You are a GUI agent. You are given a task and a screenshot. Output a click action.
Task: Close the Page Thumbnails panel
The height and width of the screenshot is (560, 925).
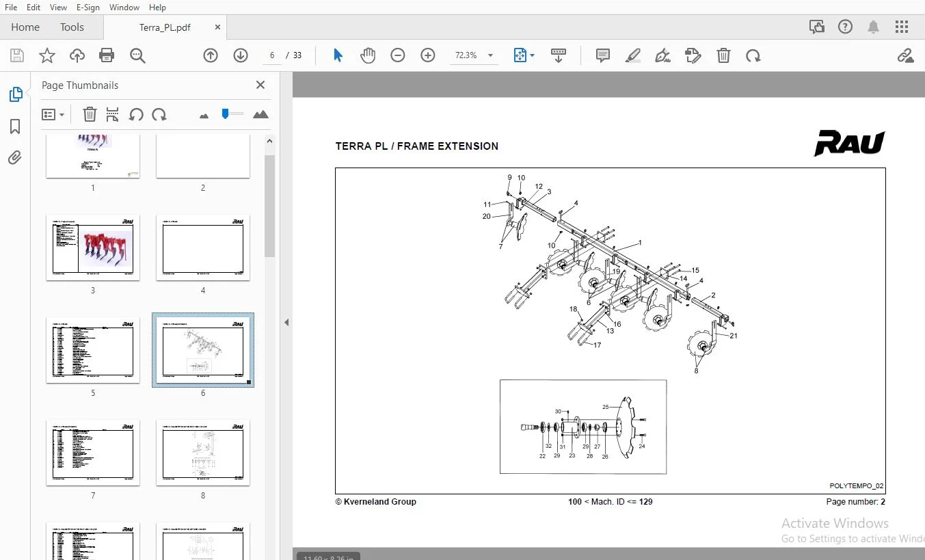click(260, 85)
